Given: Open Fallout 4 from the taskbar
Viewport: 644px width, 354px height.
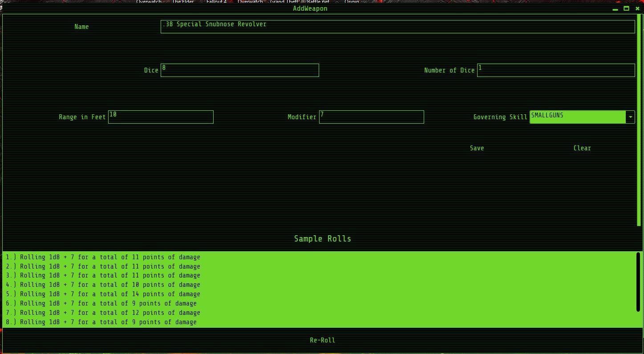Looking at the screenshot, I should pos(216,2).
